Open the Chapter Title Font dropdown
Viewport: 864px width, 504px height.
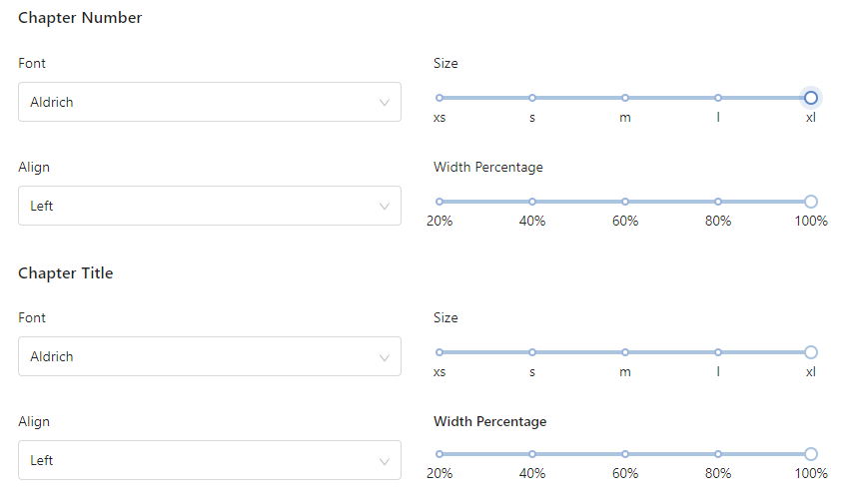pyautogui.click(x=210, y=356)
